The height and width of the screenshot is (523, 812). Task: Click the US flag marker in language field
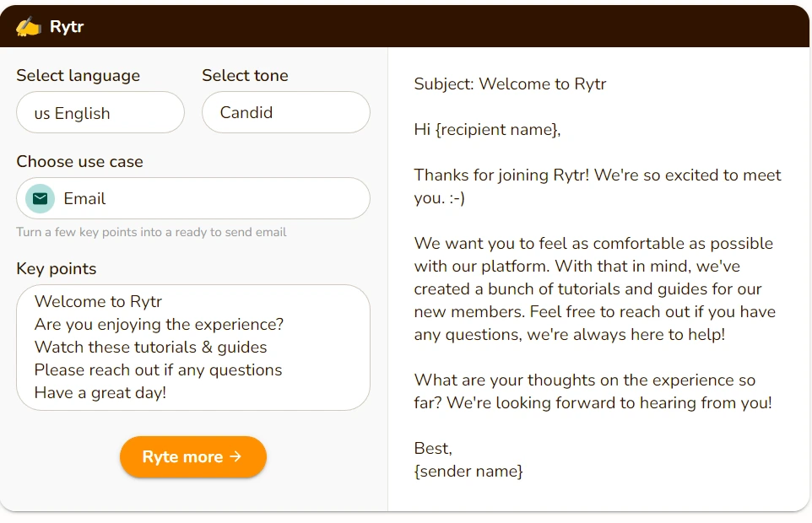41,114
